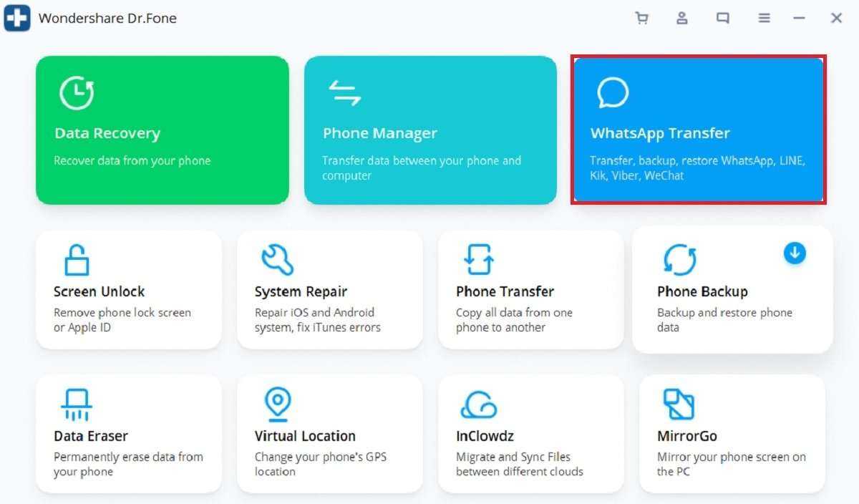The width and height of the screenshot is (859, 504).
Task: Click the WhatsApp Transfer chat bubble icon
Action: pyautogui.click(x=613, y=92)
